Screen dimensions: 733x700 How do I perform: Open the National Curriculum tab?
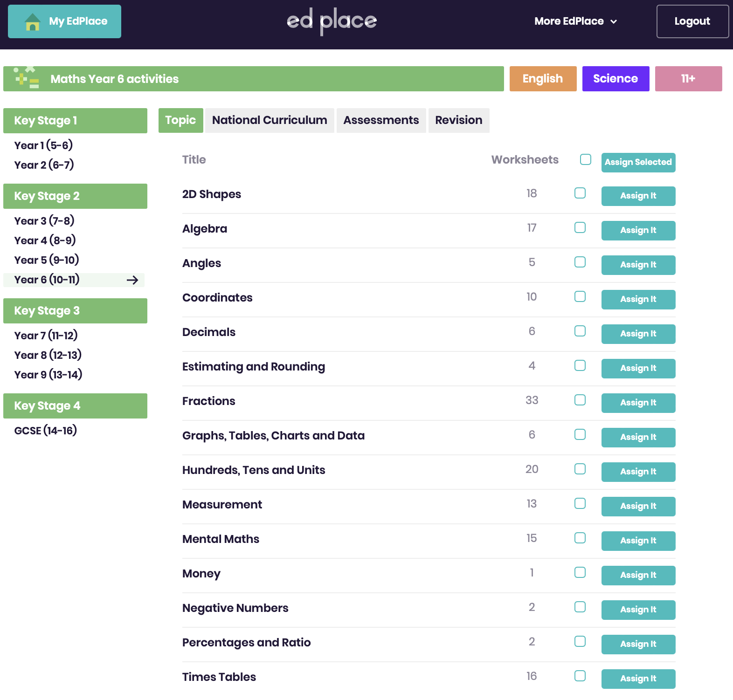pos(270,120)
